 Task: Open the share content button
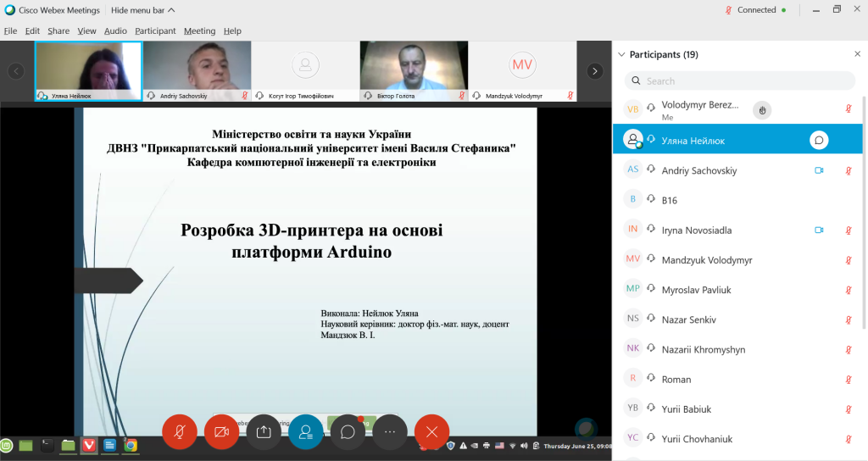pyautogui.click(x=264, y=431)
